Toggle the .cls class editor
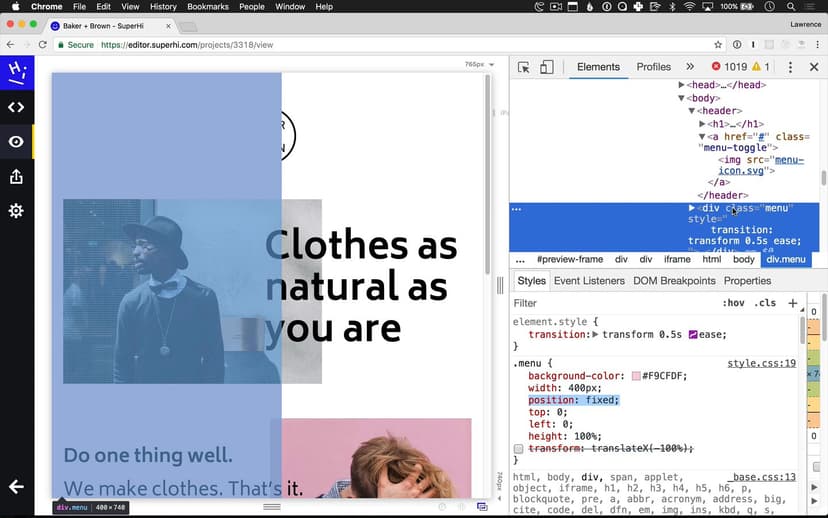828x518 pixels. [765, 303]
